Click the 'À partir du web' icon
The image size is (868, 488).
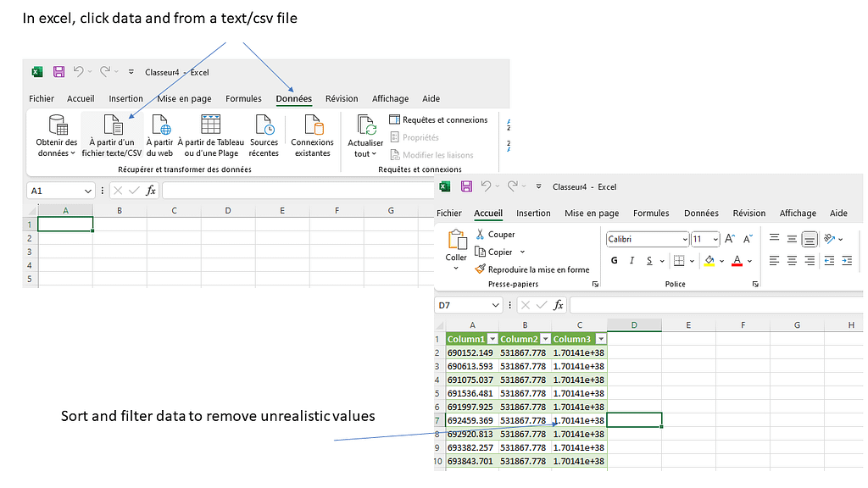[160, 125]
